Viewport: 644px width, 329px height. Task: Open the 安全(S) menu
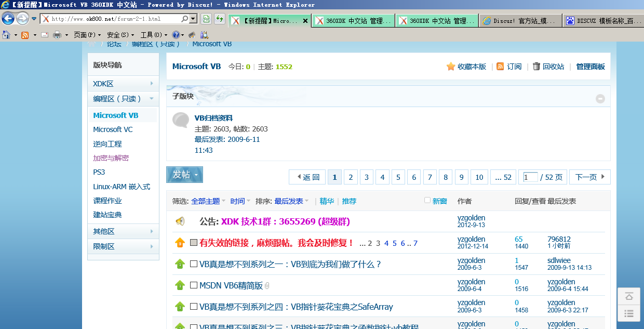point(120,35)
